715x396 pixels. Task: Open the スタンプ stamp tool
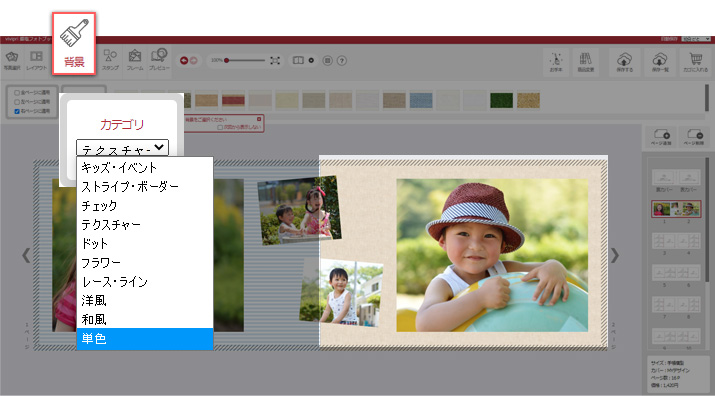(110, 60)
